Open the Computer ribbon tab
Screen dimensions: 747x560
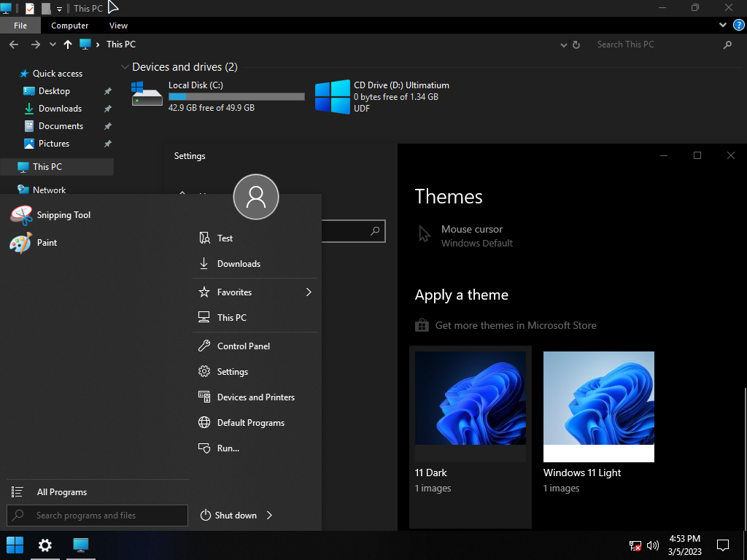tap(69, 26)
